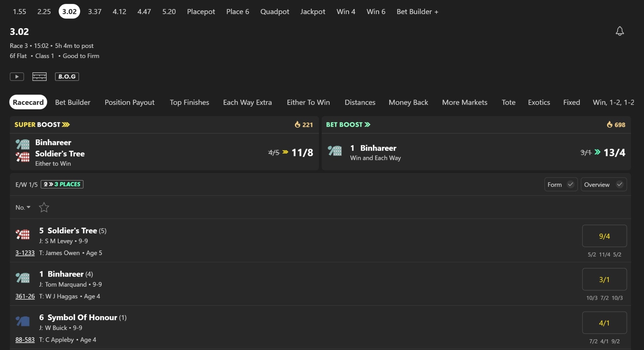Switch to the More Markets tab
This screenshot has width=644, height=350.
[x=465, y=102]
